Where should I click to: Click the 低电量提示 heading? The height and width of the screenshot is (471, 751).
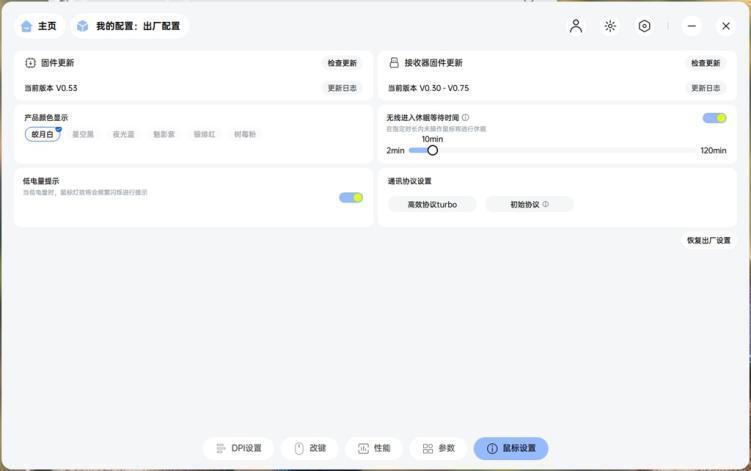point(41,181)
